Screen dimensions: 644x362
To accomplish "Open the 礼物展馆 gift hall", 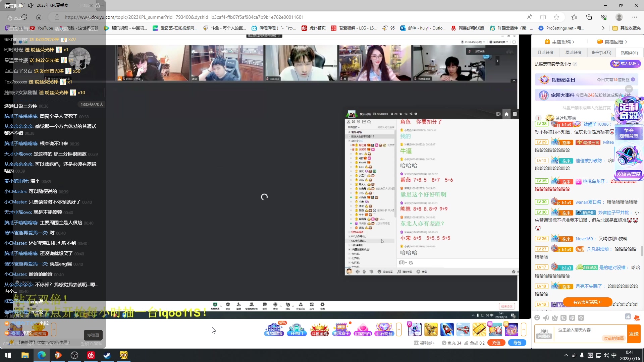I will click(274, 329).
